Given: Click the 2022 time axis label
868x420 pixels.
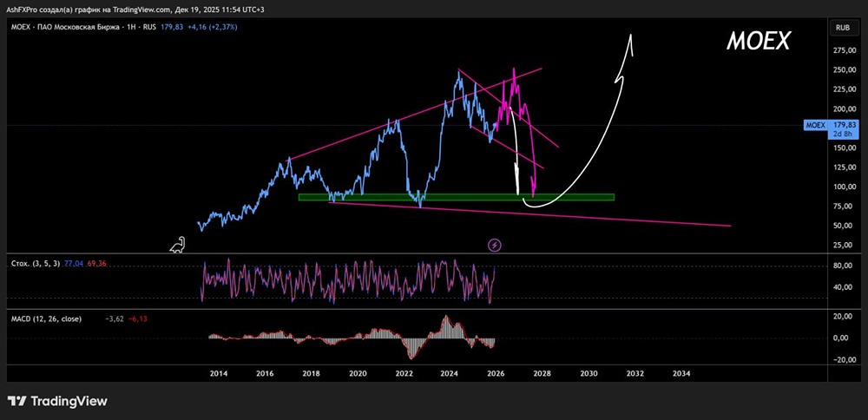Looking at the screenshot, I should point(404,373).
